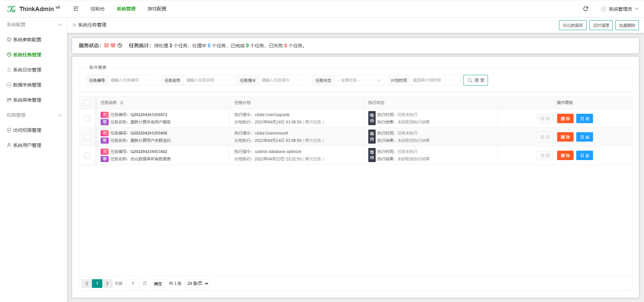Click the 任务编号 input field

(133, 80)
